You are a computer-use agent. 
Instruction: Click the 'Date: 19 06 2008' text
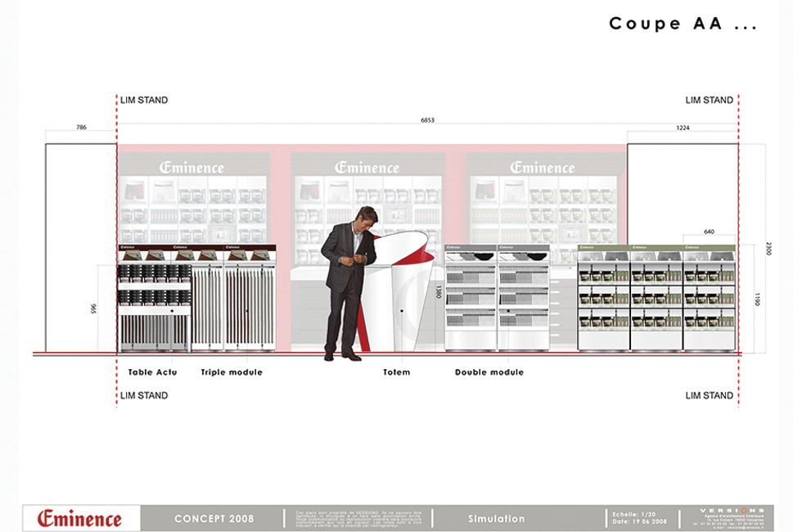pos(639,521)
